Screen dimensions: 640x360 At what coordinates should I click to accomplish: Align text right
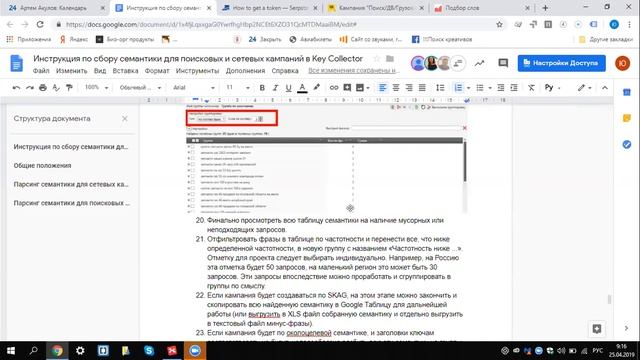point(409,88)
